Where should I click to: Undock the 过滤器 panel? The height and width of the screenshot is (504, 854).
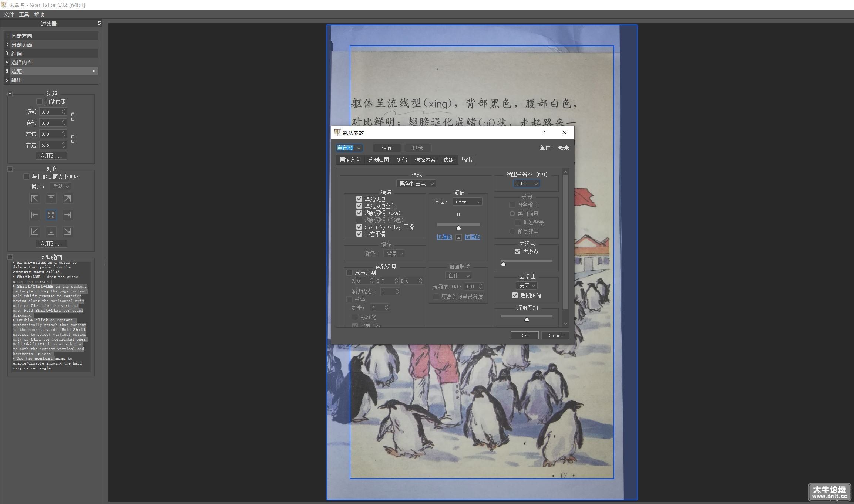pos(99,23)
